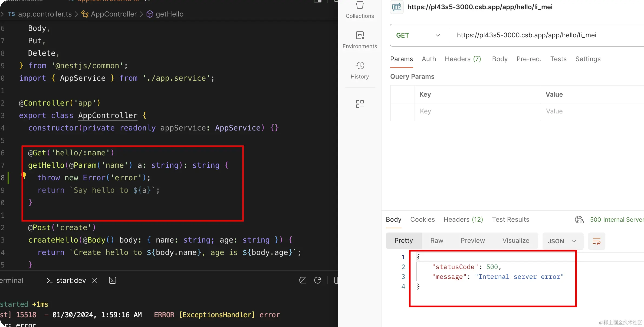Open the Collections sidebar section

pyautogui.click(x=360, y=10)
